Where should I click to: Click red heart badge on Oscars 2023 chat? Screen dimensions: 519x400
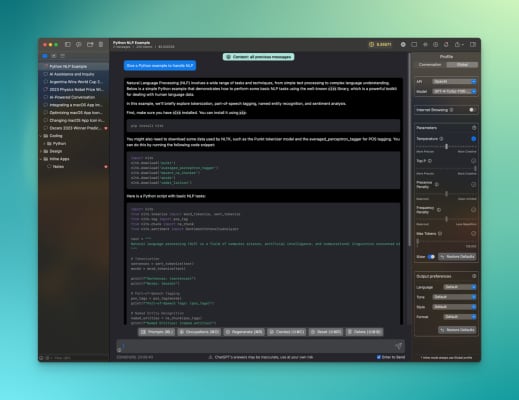pyautogui.click(x=106, y=128)
